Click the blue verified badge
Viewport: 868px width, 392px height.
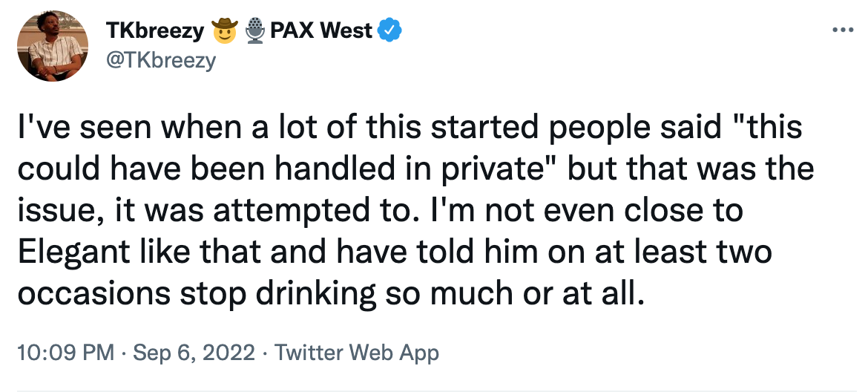pyautogui.click(x=391, y=31)
